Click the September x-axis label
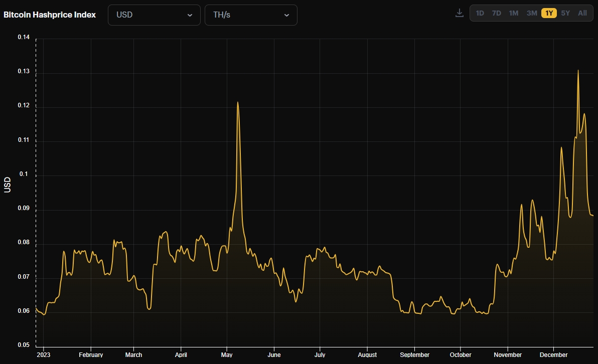The image size is (598, 364). pyautogui.click(x=414, y=354)
